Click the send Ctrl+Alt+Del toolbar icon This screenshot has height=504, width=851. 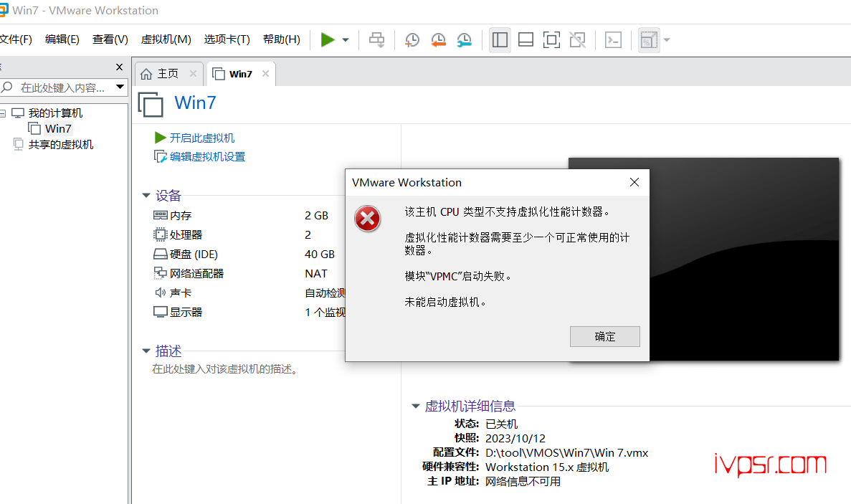point(376,39)
